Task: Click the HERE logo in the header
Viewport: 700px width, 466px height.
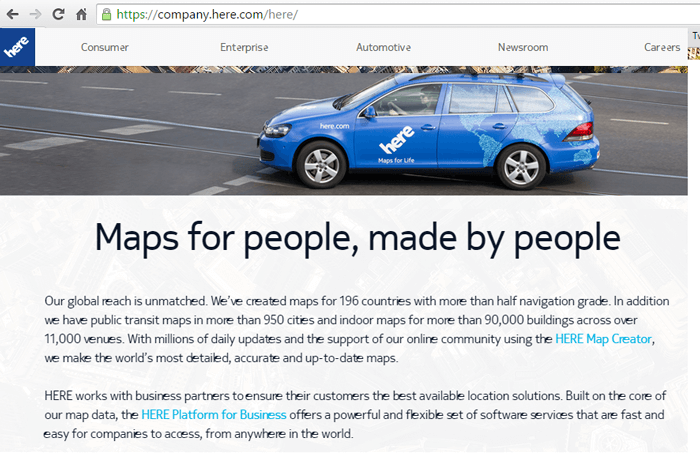Action: pyautogui.click(x=17, y=47)
